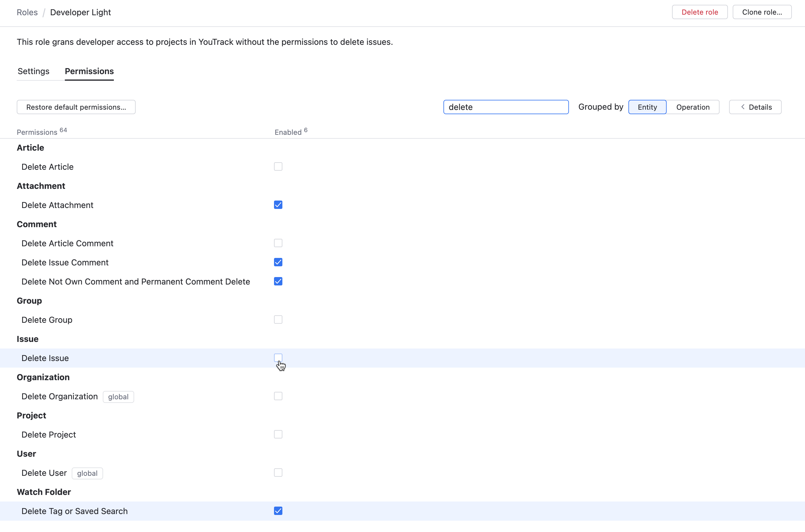Click the Delete role button
The width and height of the screenshot is (805, 532).
(699, 12)
